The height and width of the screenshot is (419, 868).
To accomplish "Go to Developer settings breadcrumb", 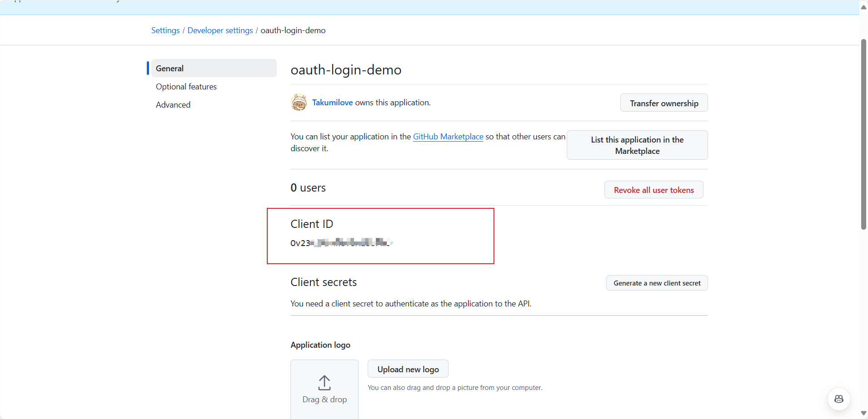I will tap(220, 30).
